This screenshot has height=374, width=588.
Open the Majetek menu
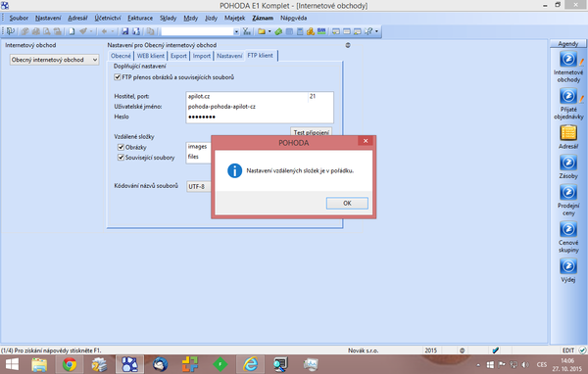click(235, 18)
